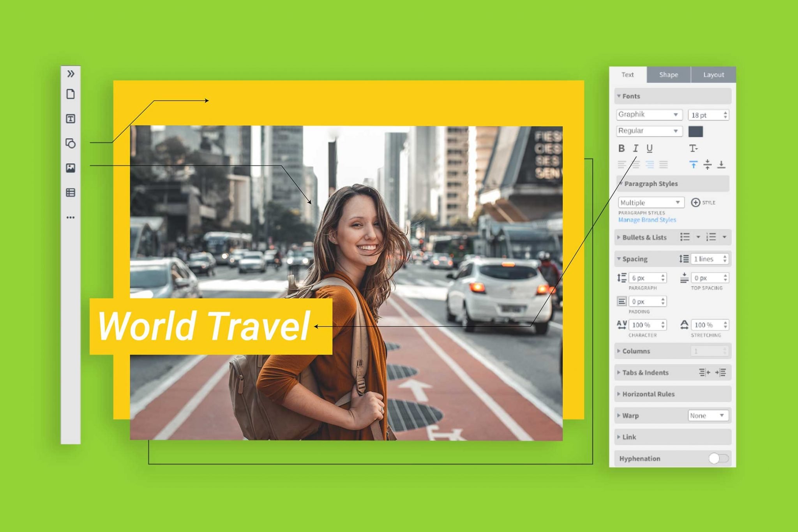The height and width of the screenshot is (532, 798).
Task: Enable the Hyphenation switch
Action: coord(719,458)
